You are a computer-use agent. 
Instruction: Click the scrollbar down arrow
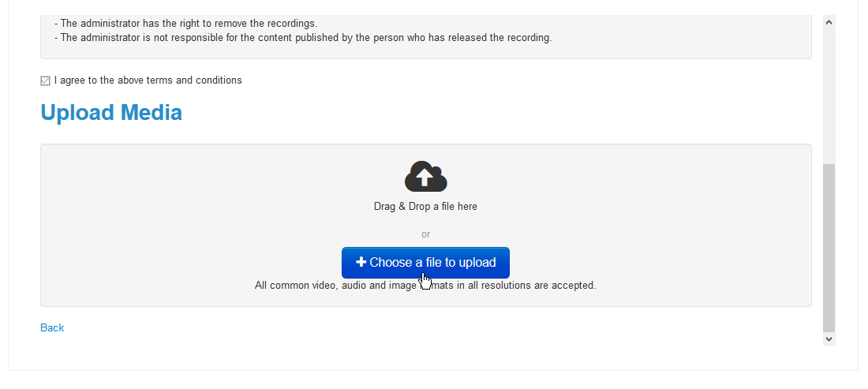click(829, 339)
